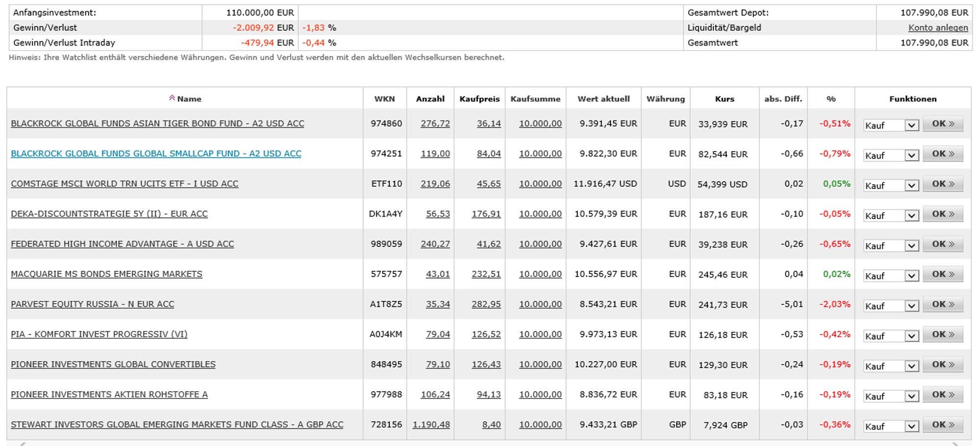
Task: Open the Kauf dropdown for Parvest Equity Russia
Action: coord(911,306)
